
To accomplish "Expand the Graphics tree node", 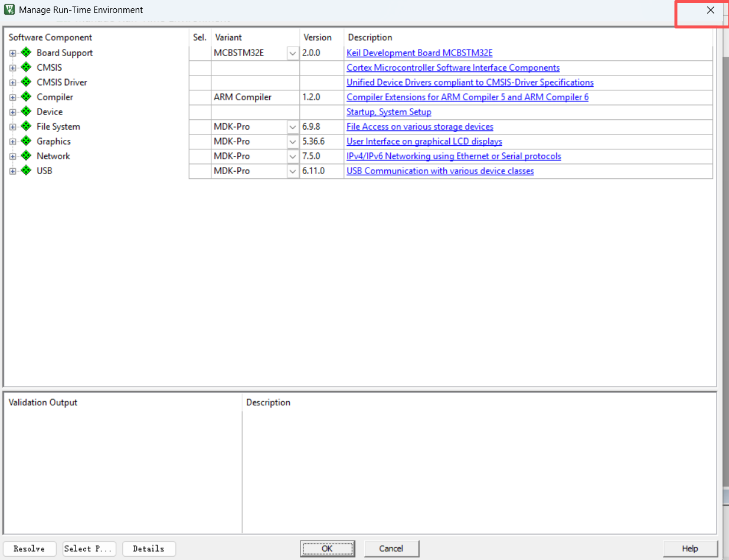I will (x=12, y=142).
